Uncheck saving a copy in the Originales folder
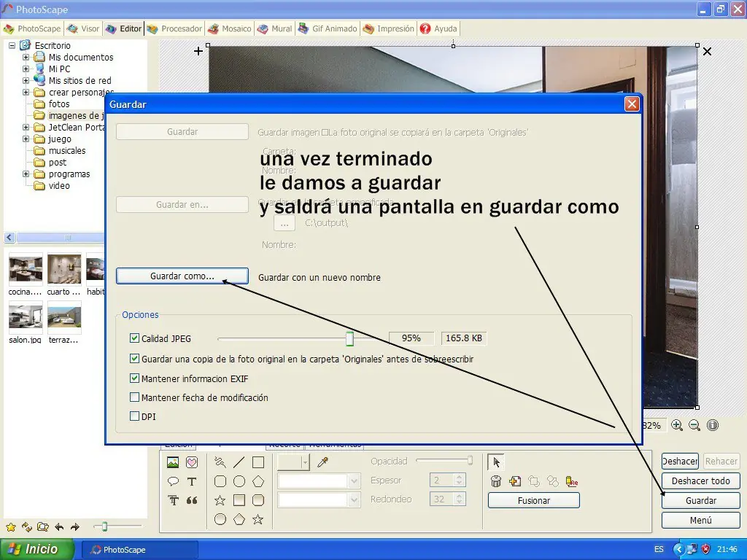Image resolution: width=747 pixels, height=560 pixels. tap(134, 359)
